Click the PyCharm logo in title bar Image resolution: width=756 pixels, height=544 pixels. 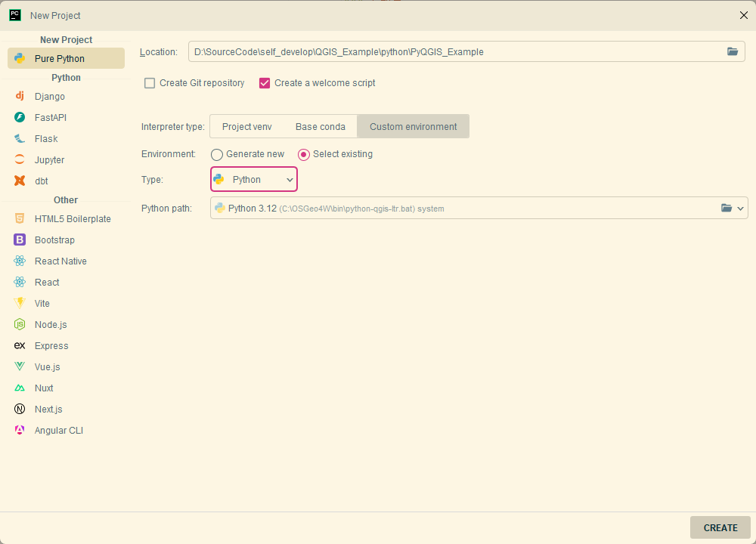pyautogui.click(x=15, y=15)
